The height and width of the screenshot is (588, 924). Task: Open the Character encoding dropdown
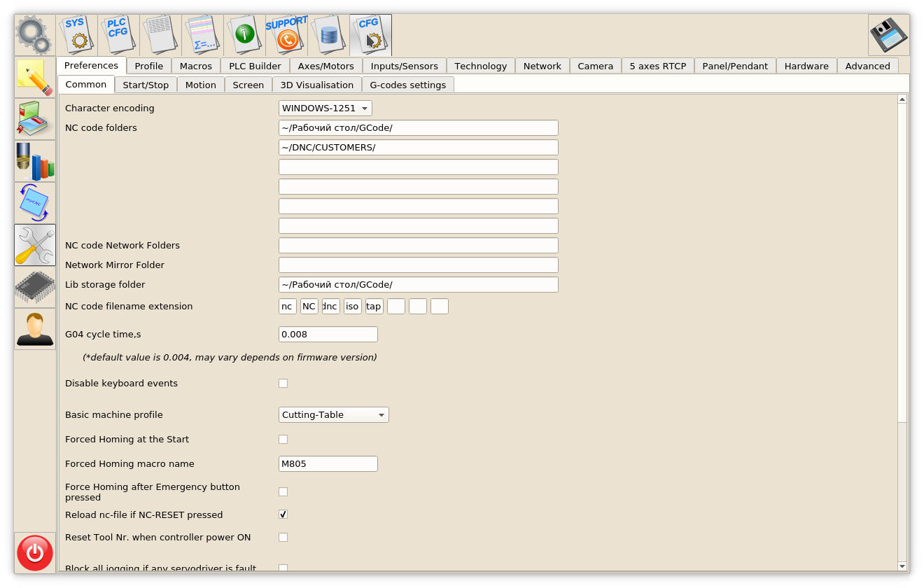(325, 108)
